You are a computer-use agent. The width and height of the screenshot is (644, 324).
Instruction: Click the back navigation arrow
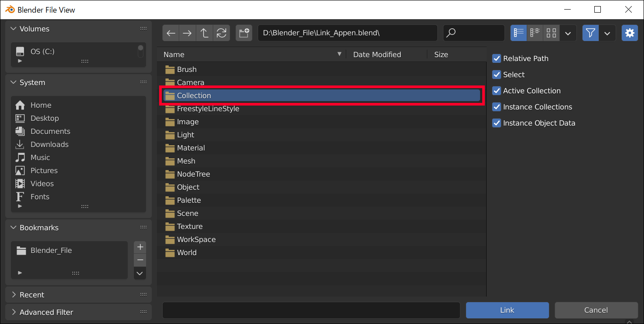click(x=170, y=33)
